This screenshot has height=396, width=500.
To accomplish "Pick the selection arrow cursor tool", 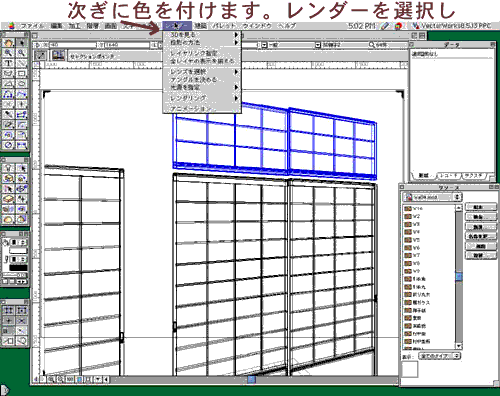I will coord(21,43).
